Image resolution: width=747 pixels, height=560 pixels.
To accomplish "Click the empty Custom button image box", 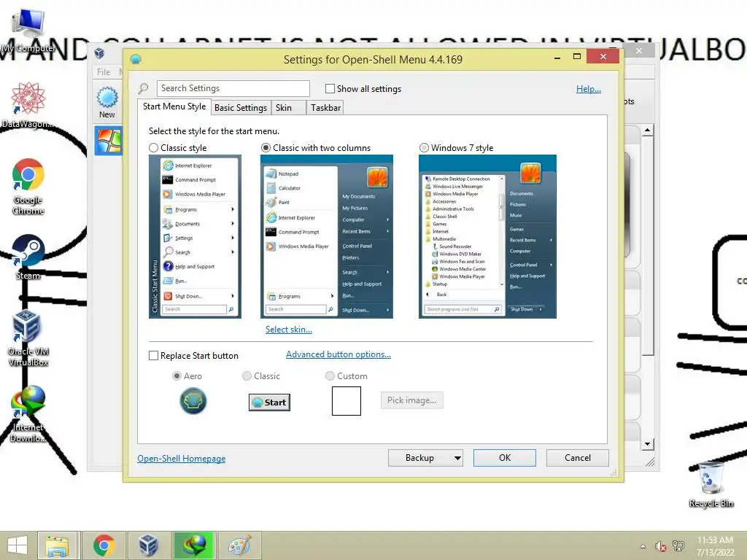I will (x=347, y=401).
